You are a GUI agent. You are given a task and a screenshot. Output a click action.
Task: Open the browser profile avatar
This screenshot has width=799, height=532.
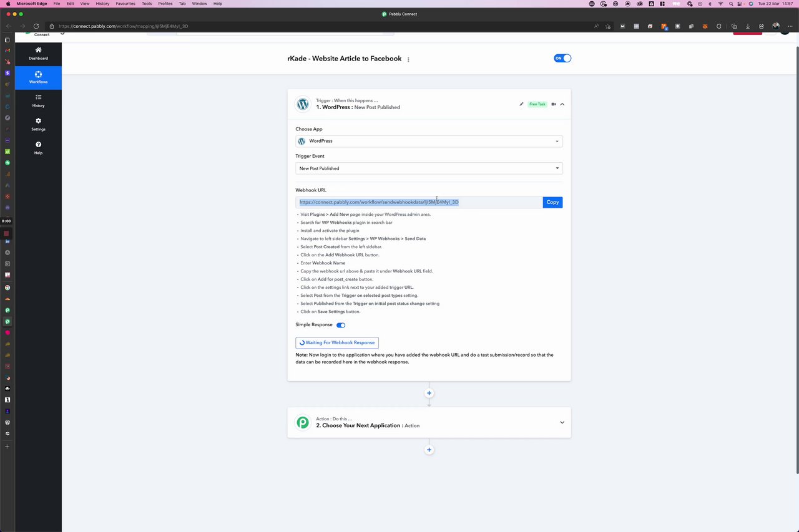776,26
